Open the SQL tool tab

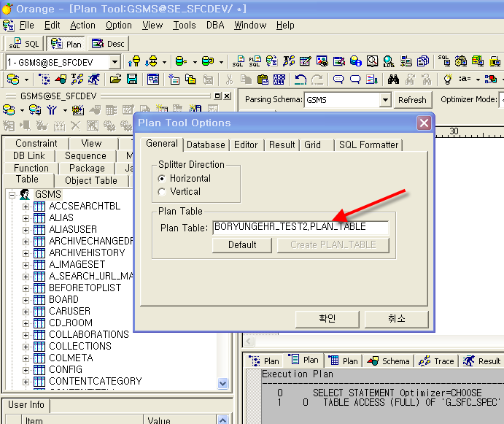24,44
